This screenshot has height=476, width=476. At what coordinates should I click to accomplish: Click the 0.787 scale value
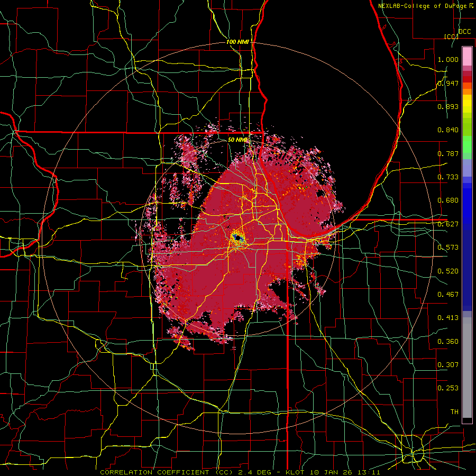pyautogui.click(x=448, y=153)
